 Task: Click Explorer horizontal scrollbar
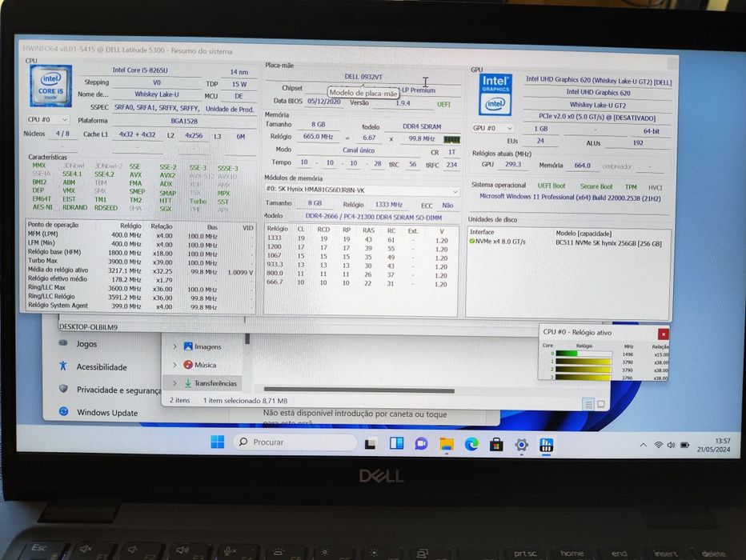[359, 390]
